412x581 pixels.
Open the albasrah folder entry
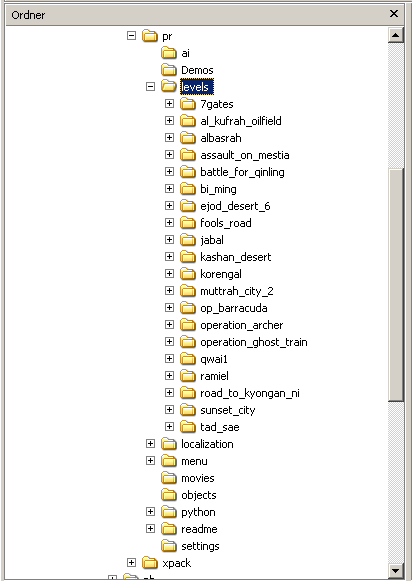(x=221, y=138)
